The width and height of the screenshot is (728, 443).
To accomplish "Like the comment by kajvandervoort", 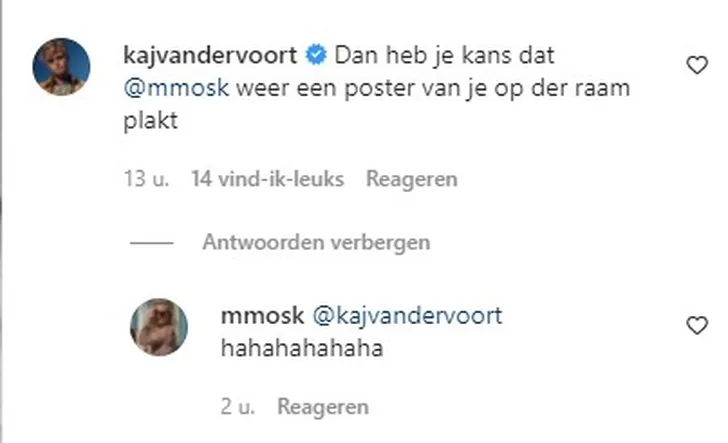I will [697, 65].
